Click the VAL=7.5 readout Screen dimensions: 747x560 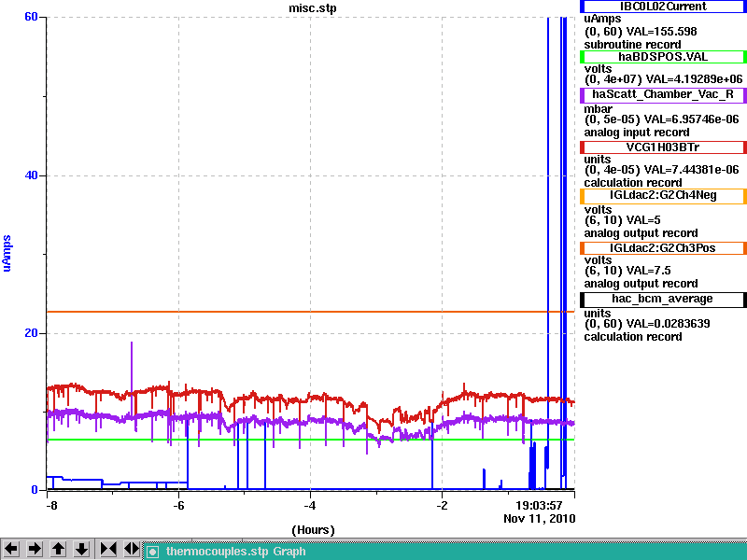(x=648, y=271)
